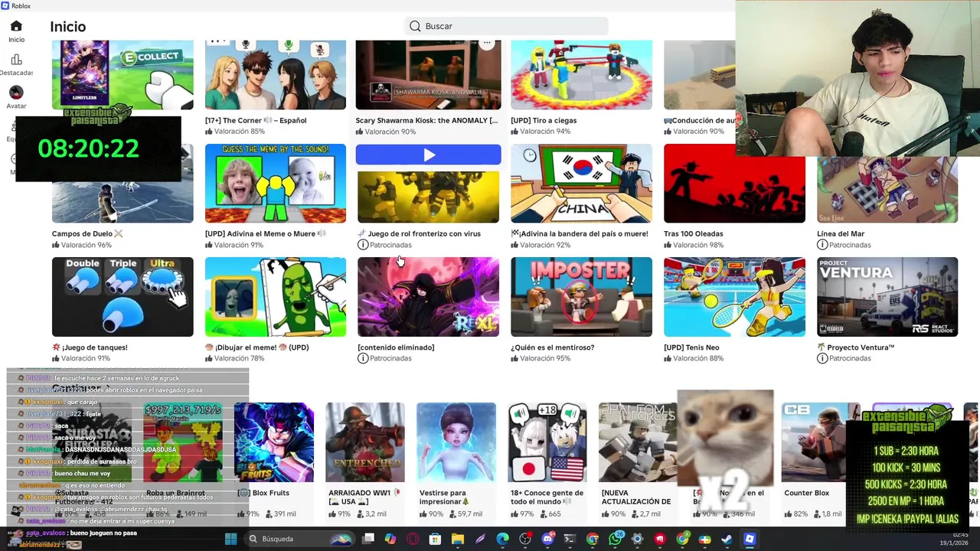Click Valoración 94% under Tiro a ciegas
Viewport: 980px width, 551px height.
[x=541, y=132]
